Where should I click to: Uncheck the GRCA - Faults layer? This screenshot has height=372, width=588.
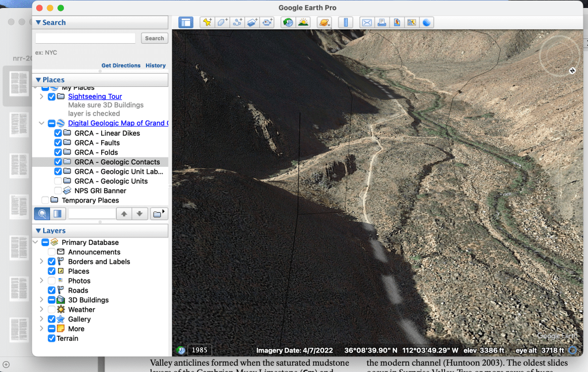58,143
